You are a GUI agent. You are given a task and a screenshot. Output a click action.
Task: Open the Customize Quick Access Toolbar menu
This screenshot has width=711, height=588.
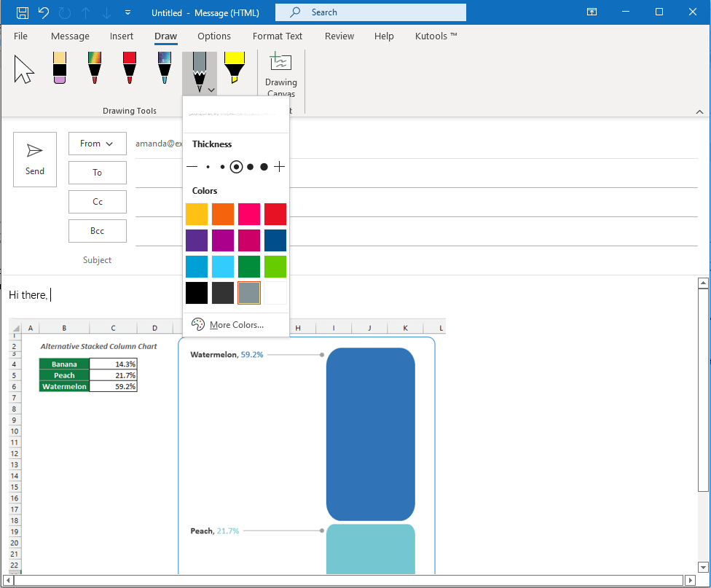pos(129,12)
